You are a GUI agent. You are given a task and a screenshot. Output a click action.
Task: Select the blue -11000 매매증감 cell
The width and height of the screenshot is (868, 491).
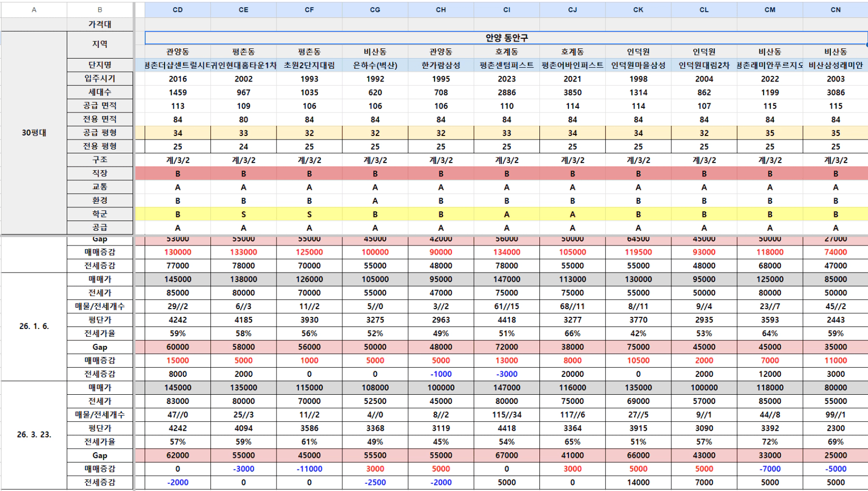(x=309, y=469)
